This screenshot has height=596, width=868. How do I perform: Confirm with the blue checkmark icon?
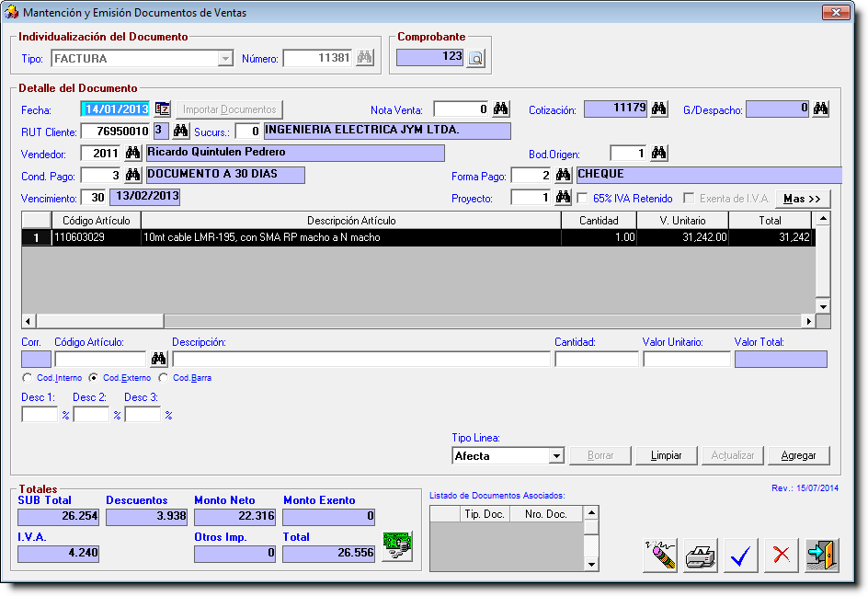(741, 555)
